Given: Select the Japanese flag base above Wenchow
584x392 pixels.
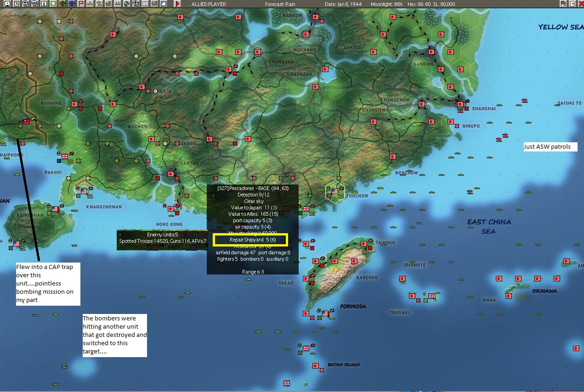Looking at the screenshot, I should [x=392, y=157].
